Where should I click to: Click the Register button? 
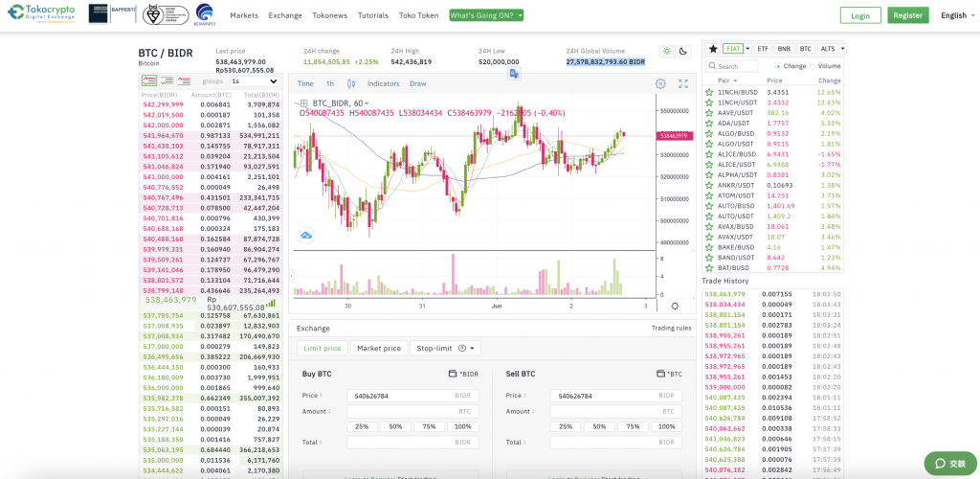[x=908, y=15]
